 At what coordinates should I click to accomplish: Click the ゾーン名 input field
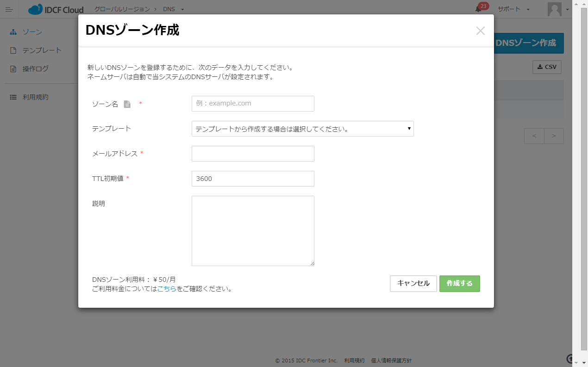tap(253, 104)
